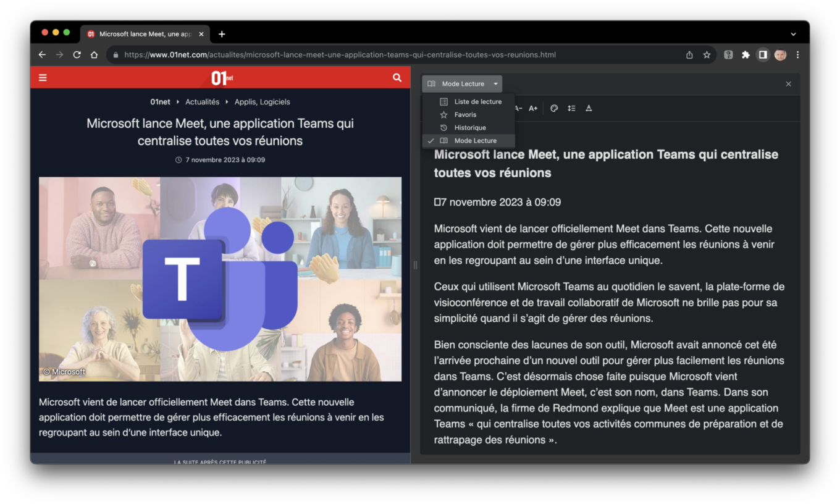Viewport: 840px width, 504px height.
Task: Open the gray extension icon beside puzzle piece
Action: click(728, 54)
